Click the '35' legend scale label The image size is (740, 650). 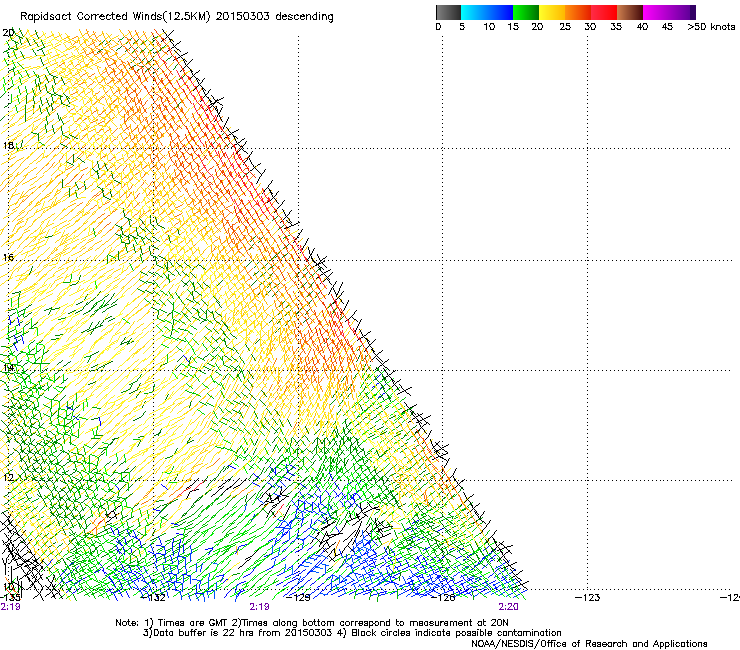point(616,27)
